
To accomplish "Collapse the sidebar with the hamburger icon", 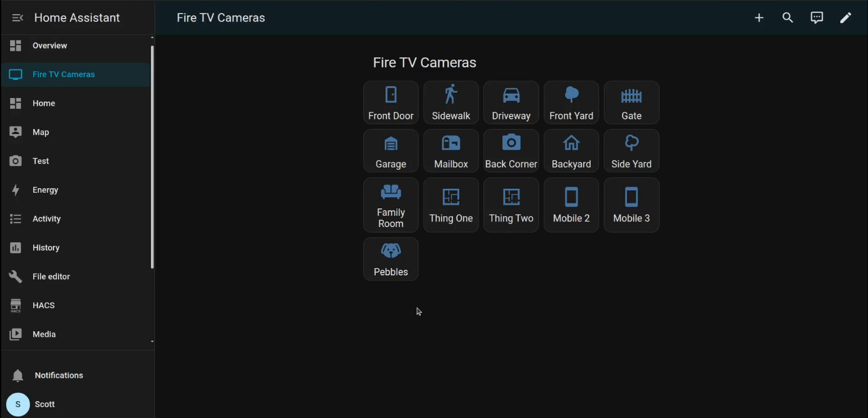I will [17, 18].
